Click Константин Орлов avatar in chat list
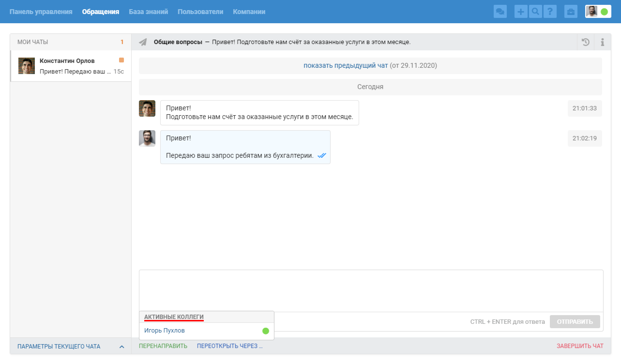Image resolution: width=621 pixels, height=364 pixels. point(27,66)
